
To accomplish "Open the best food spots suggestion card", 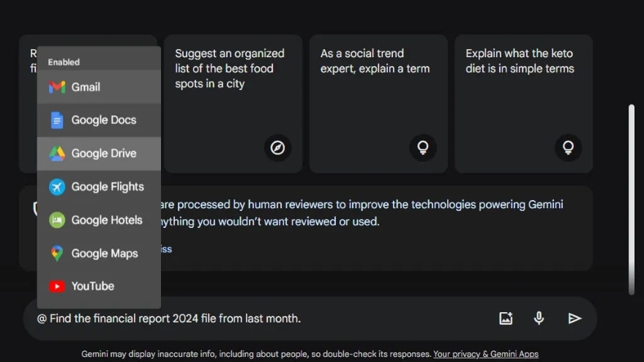I will pos(233,103).
